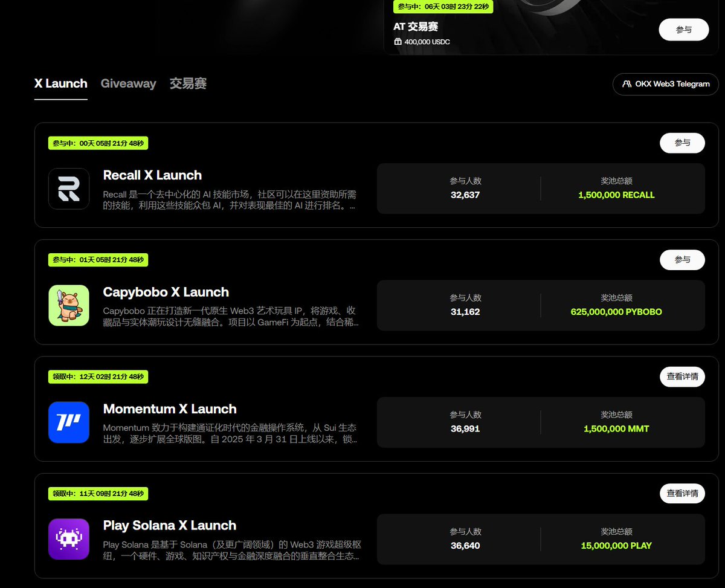Click the AT 交易赛 countdown badge 06天 03时
Viewport: 725px width, 588px height.
pyautogui.click(x=443, y=7)
